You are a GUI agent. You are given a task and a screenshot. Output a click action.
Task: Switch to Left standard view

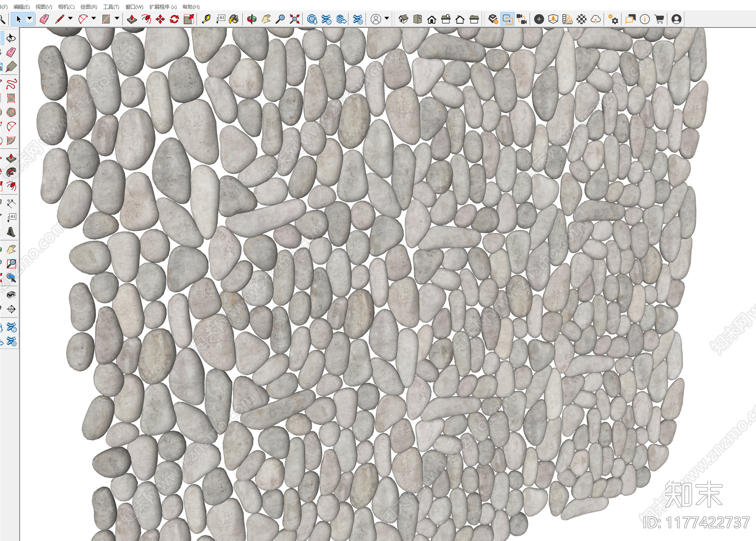point(474,19)
